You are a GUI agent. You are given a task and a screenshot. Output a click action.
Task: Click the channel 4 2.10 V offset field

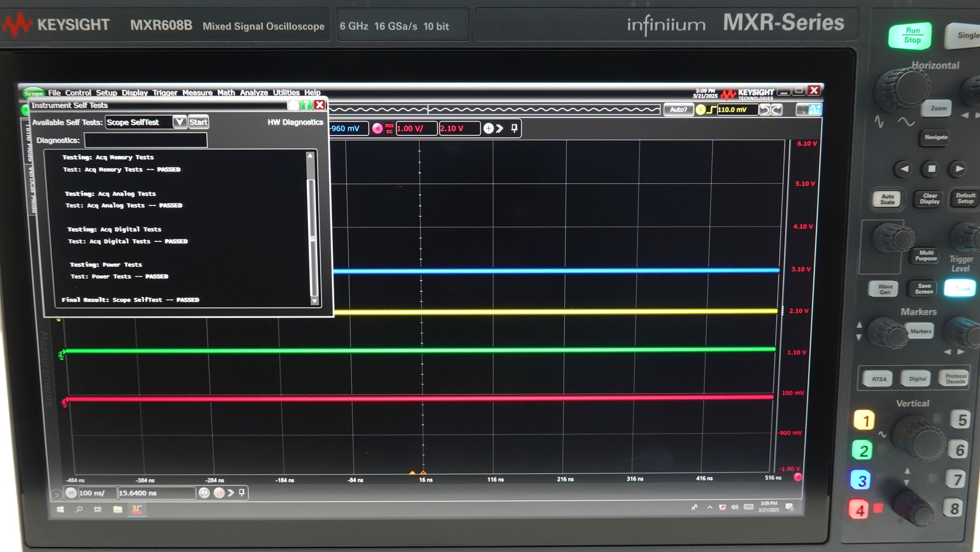click(459, 128)
